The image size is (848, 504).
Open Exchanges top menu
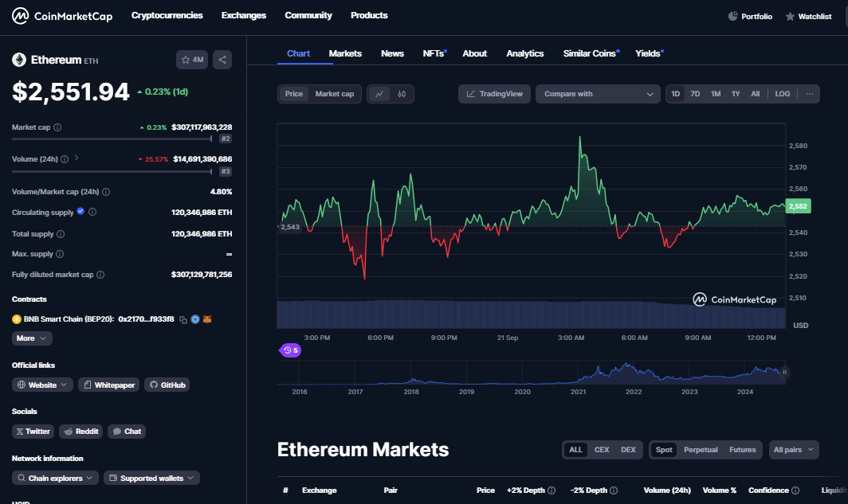(x=243, y=16)
